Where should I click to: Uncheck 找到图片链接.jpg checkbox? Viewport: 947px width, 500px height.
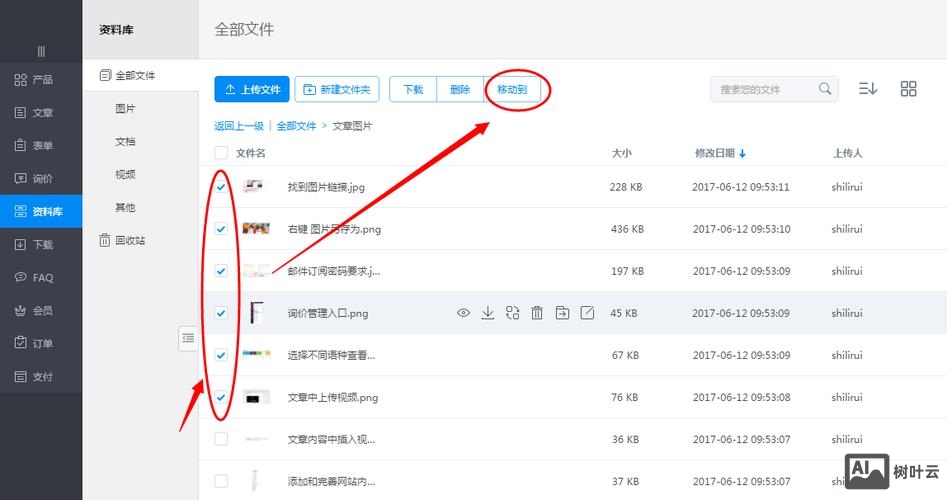click(221, 187)
